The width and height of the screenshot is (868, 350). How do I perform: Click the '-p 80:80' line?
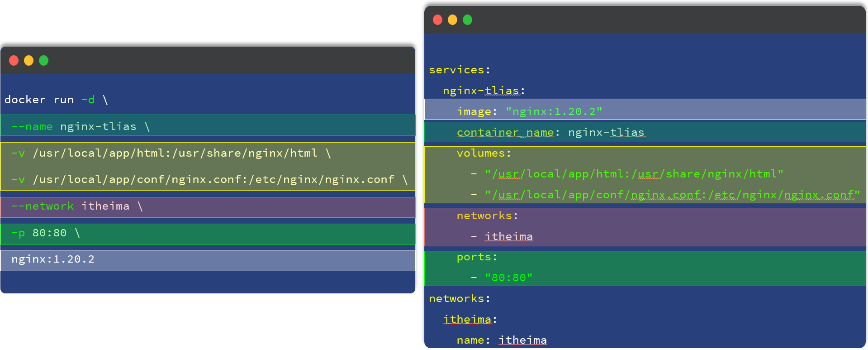click(x=208, y=234)
